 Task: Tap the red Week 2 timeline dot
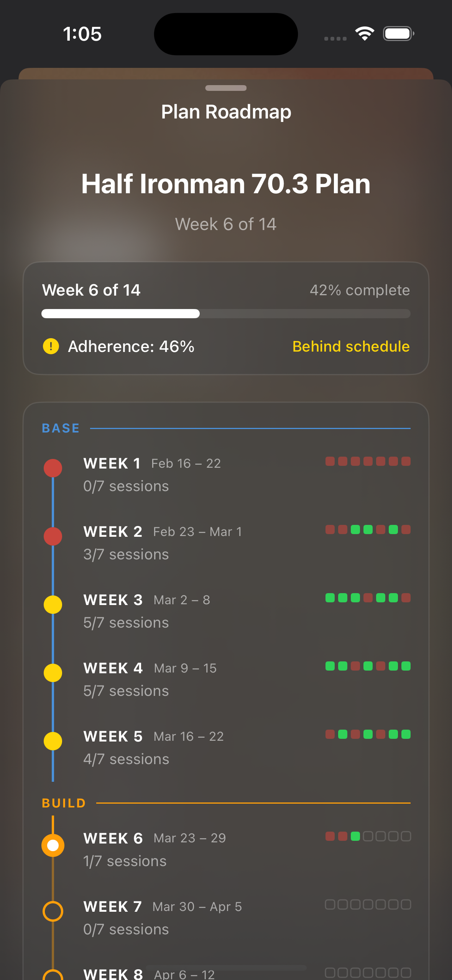pos(53,536)
